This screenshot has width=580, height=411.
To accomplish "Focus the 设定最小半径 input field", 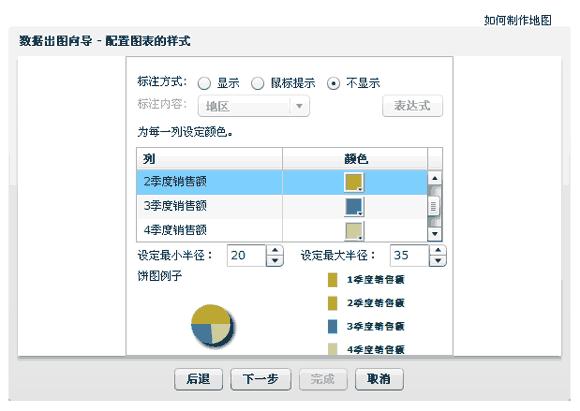I will 247,255.
